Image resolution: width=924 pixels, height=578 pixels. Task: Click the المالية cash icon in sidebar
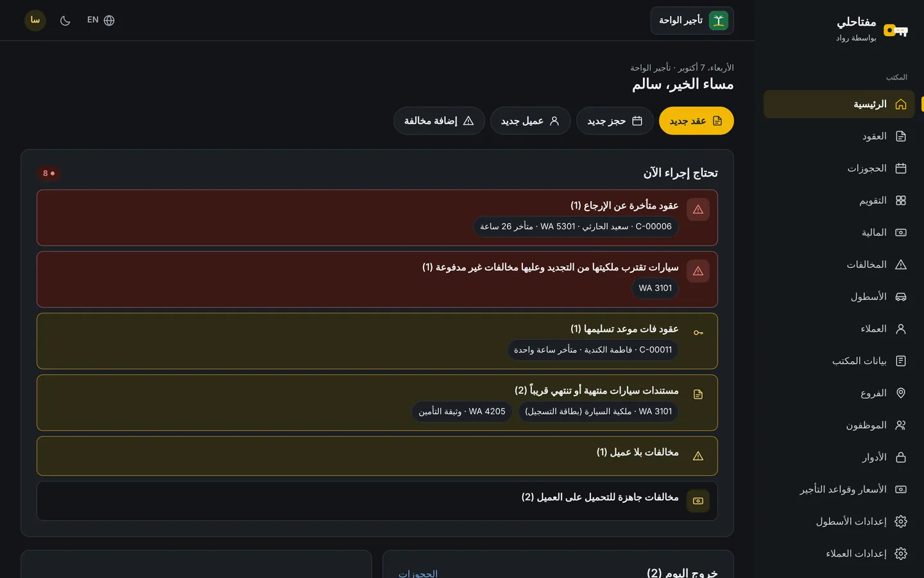(x=901, y=232)
